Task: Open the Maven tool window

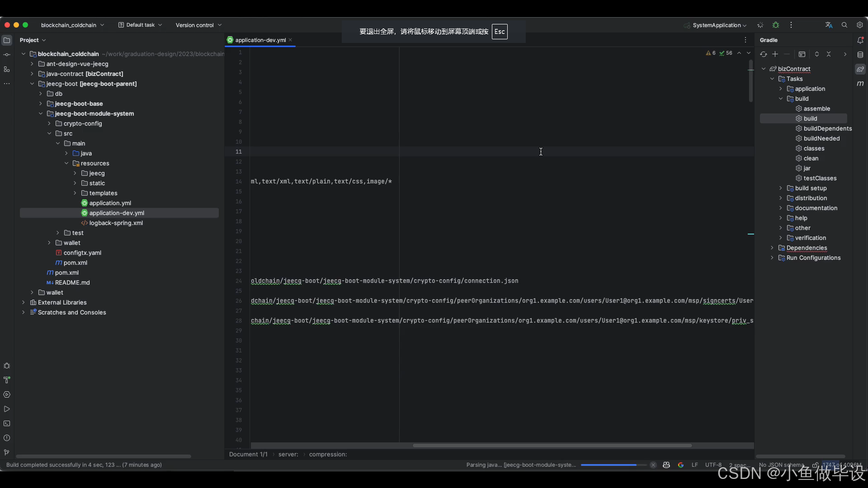Action: click(860, 84)
